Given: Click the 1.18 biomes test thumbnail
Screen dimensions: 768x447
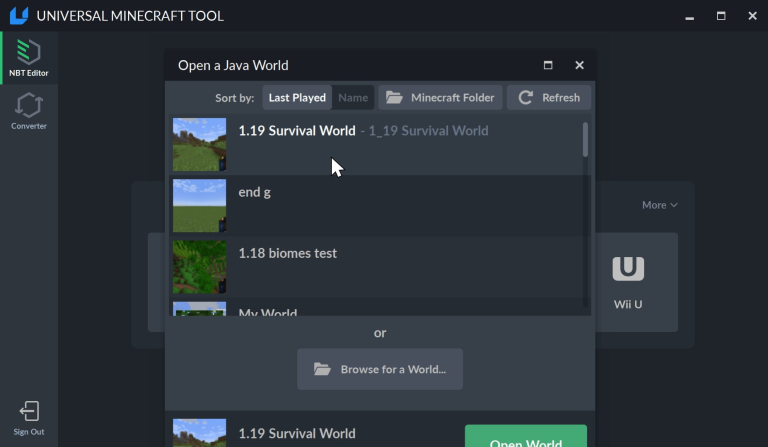Looking at the screenshot, I should click(x=199, y=267).
